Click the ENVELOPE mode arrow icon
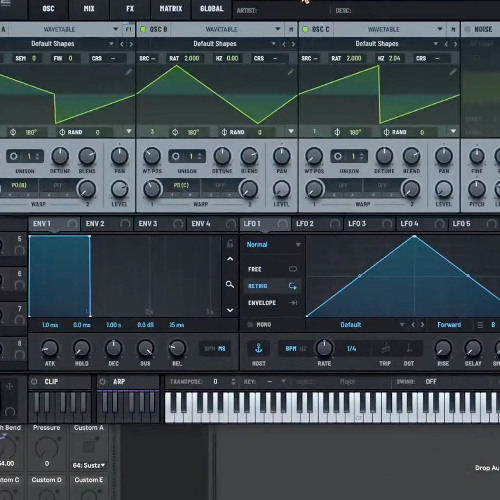Viewport: 500px width, 500px height. point(293,303)
